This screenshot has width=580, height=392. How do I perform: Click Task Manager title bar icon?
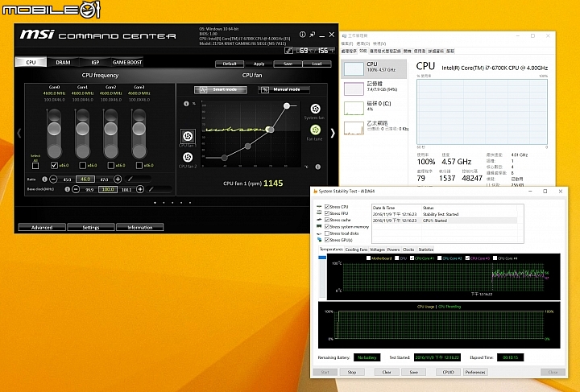pos(345,36)
